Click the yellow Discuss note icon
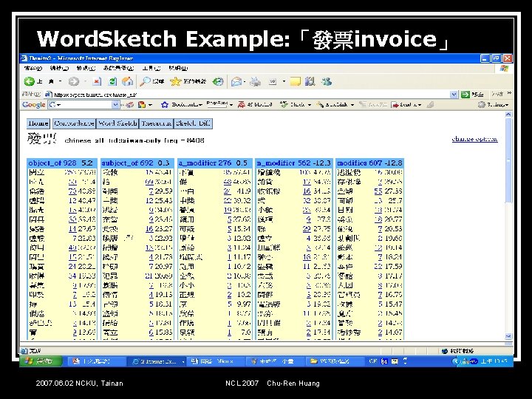 click(x=295, y=81)
